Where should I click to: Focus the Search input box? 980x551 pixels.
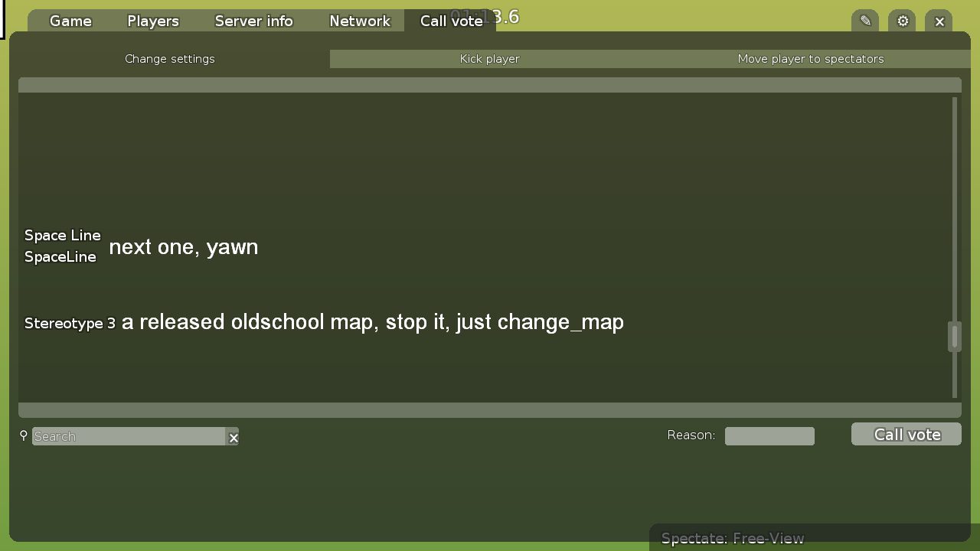130,436
